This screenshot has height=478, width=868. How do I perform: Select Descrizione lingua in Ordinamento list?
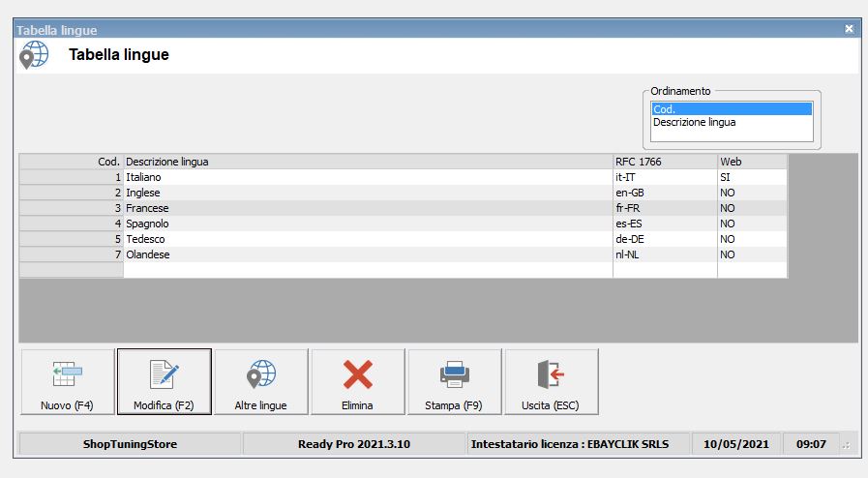click(x=732, y=122)
